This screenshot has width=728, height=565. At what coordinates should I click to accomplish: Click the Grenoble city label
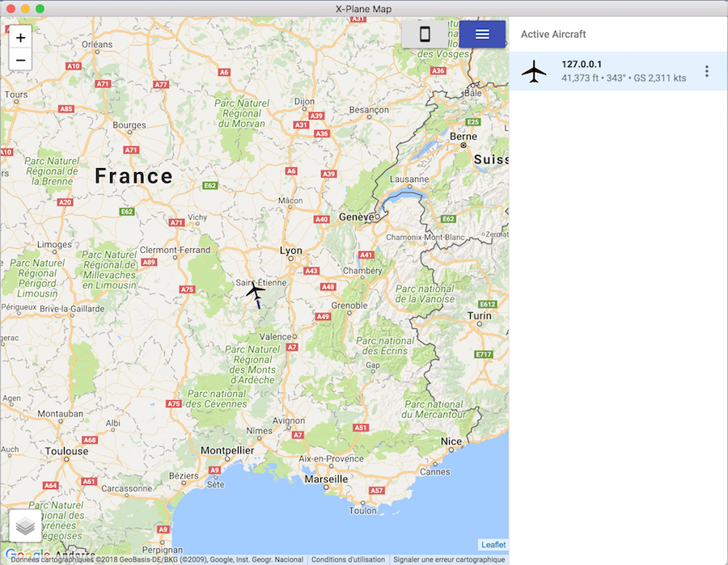coord(349,306)
